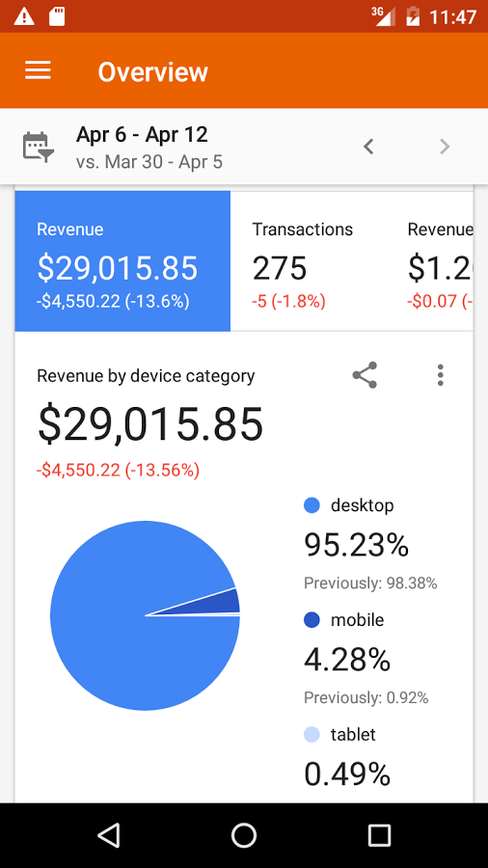Viewport: 488px width, 868px height.
Task: Tap the Android home circle button
Action: 244,835
